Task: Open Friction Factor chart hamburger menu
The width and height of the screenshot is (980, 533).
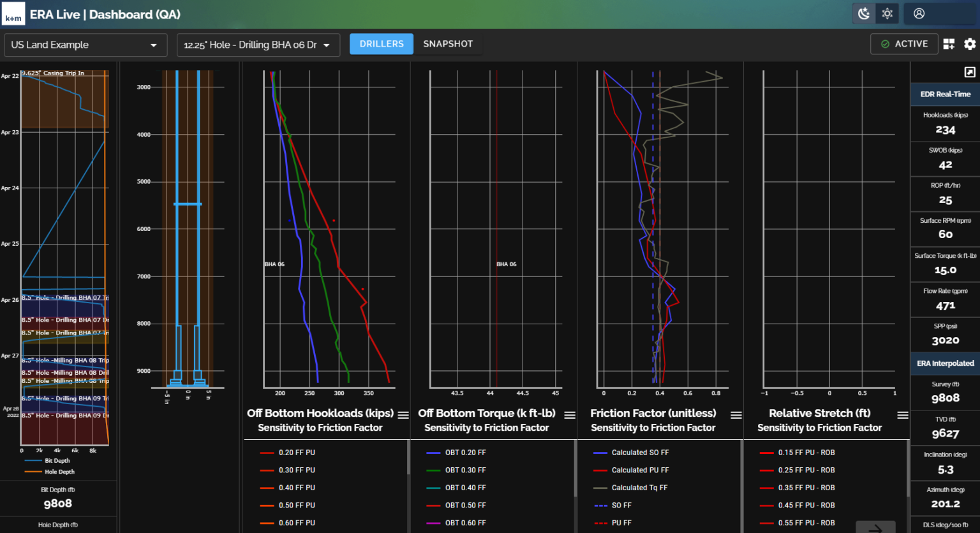Action: 736,415
